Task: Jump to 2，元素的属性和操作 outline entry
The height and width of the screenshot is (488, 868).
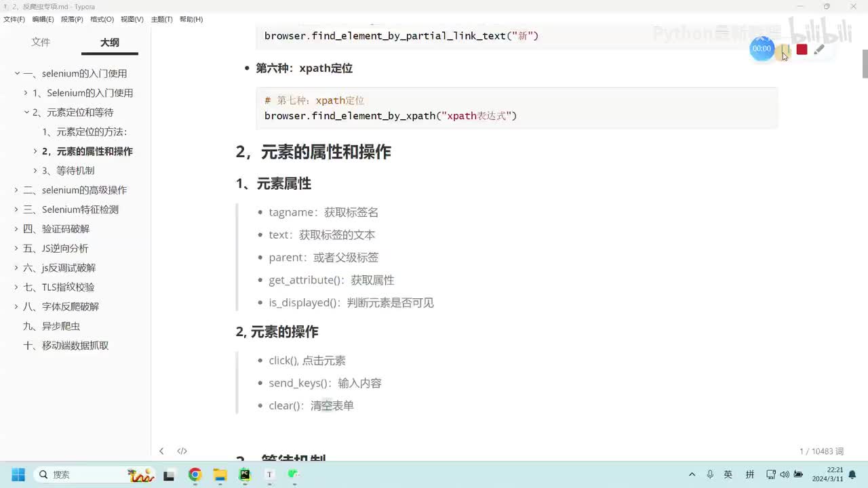Action: point(87,151)
